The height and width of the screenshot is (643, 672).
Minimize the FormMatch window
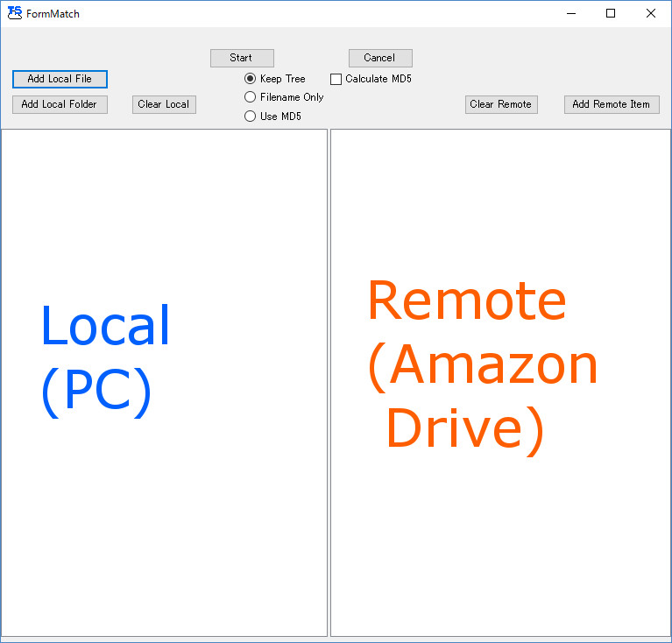point(571,13)
